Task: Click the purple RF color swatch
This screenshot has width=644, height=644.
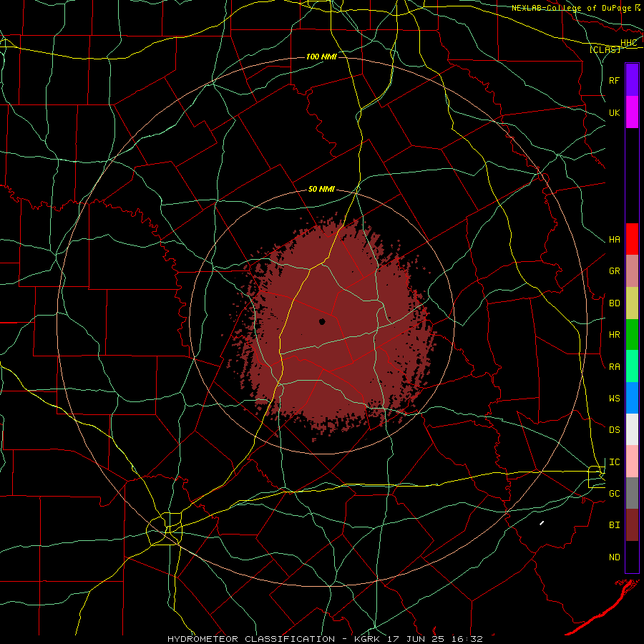Action: click(632, 80)
